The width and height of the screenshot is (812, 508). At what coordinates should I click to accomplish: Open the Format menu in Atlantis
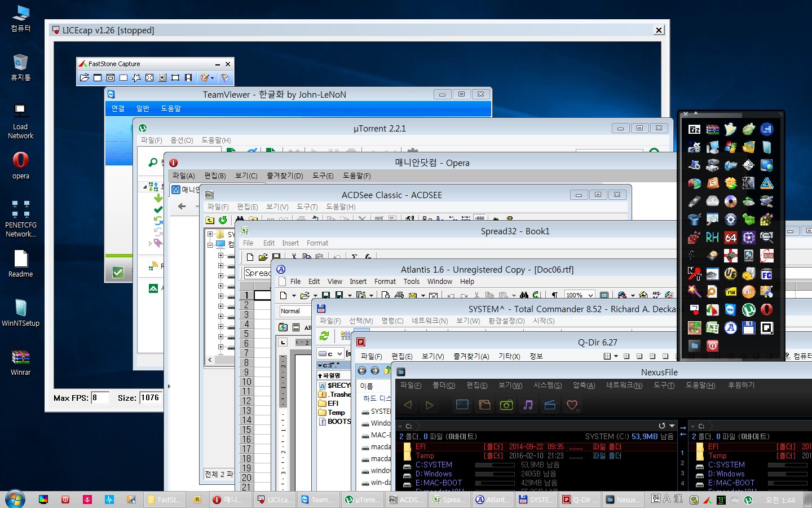pos(385,281)
